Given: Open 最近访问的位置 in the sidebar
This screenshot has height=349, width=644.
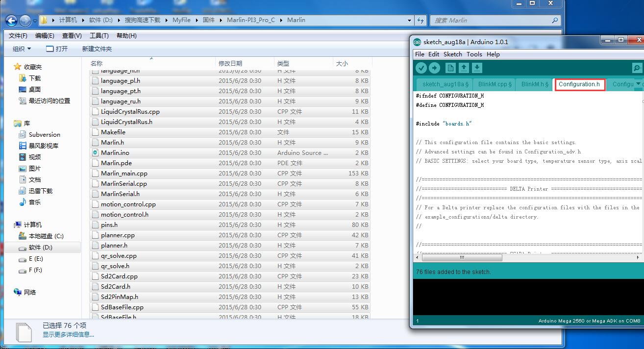Looking at the screenshot, I should (49, 100).
